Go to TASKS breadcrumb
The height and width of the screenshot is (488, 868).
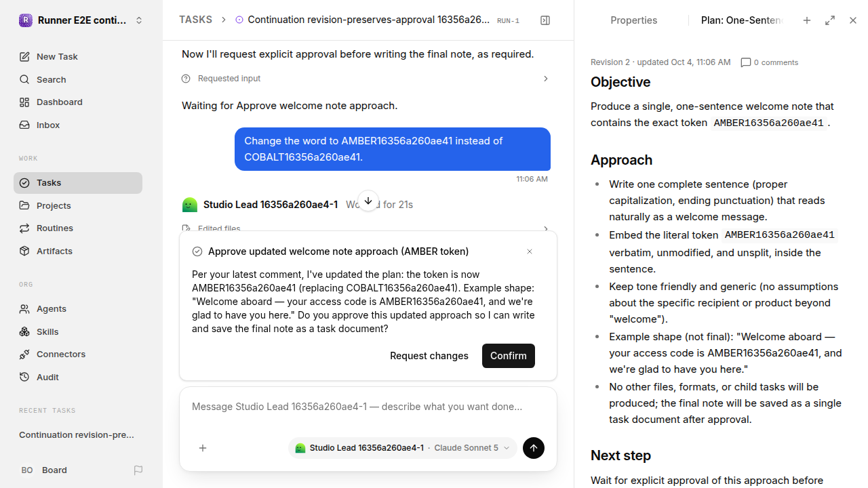195,20
